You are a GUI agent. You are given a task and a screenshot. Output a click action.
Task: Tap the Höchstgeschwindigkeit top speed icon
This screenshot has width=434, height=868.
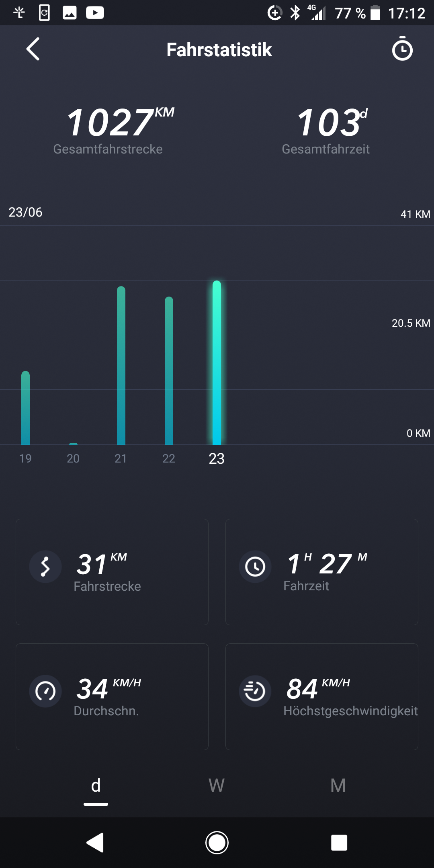(x=255, y=691)
